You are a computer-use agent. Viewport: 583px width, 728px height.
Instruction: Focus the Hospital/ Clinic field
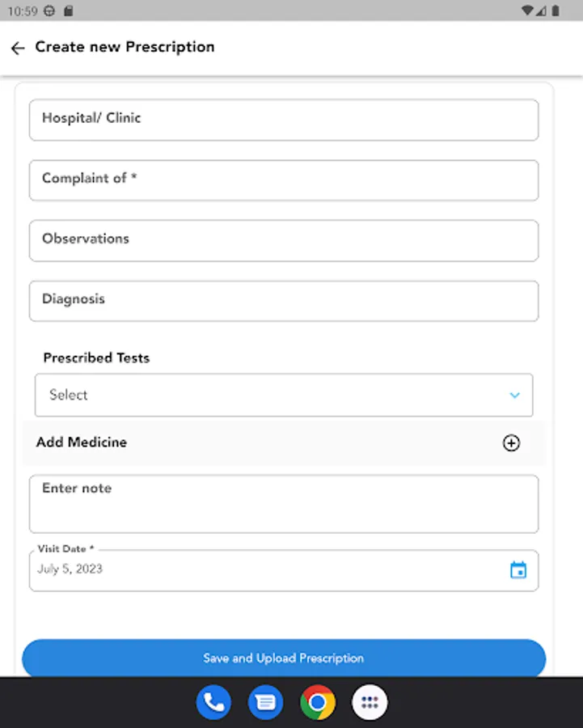(284, 120)
